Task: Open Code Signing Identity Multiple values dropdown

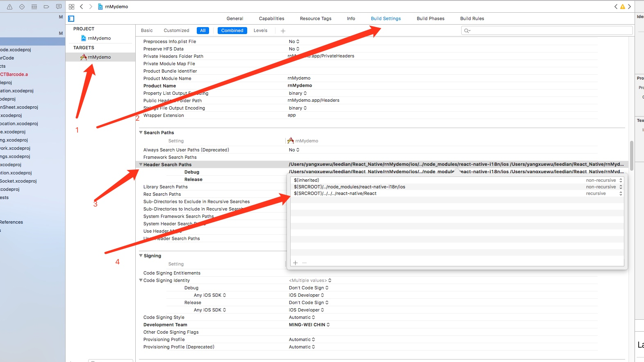Action: (310, 280)
